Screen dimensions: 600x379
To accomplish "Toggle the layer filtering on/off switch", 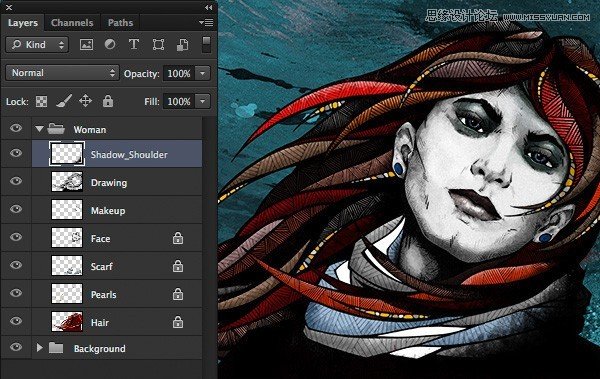I will (206, 44).
